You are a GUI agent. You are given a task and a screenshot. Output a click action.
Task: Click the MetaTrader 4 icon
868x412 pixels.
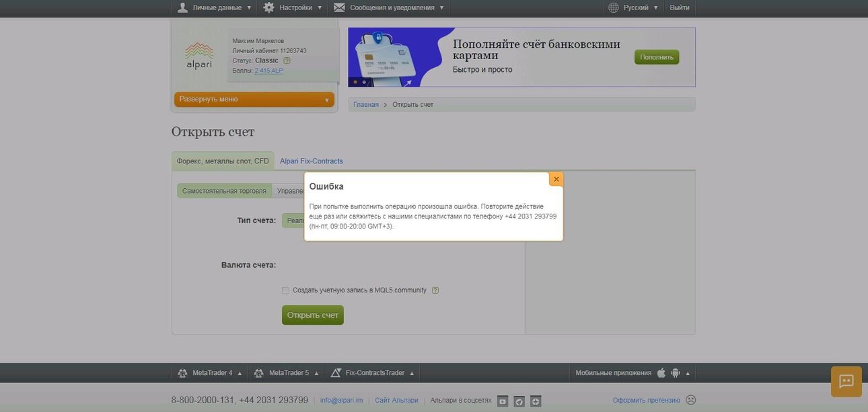coord(182,373)
